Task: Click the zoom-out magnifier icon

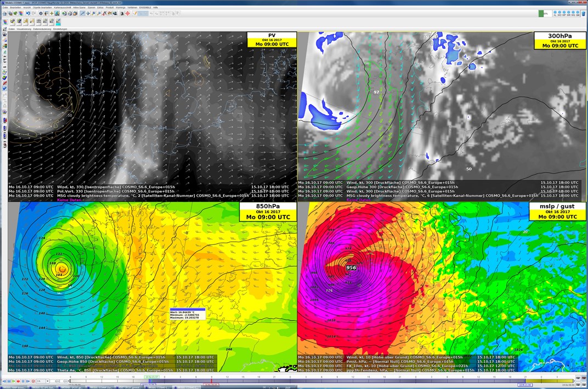Action: coord(99,13)
